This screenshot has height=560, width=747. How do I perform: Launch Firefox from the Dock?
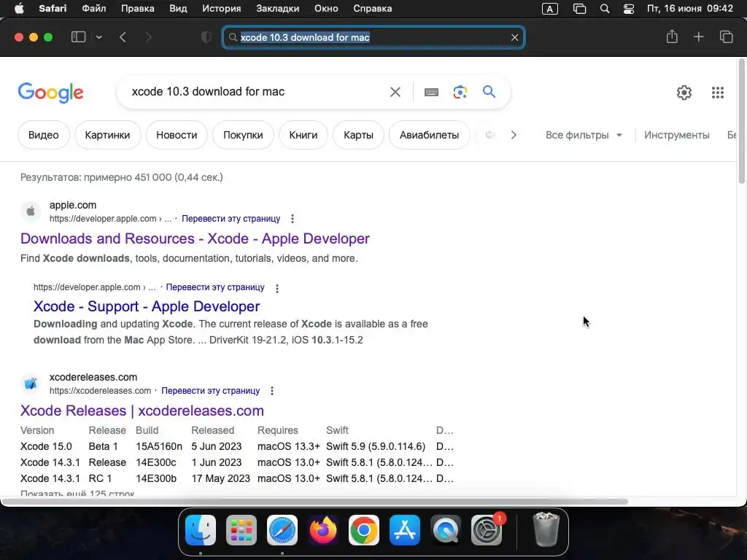point(323,530)
